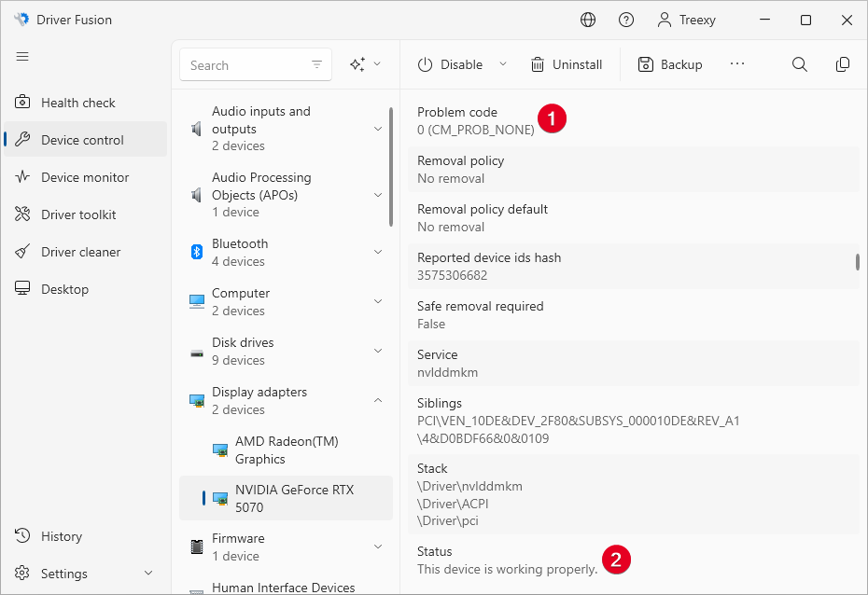Open History page
Viewport: 868px width, 595px height.
(85, 536)
